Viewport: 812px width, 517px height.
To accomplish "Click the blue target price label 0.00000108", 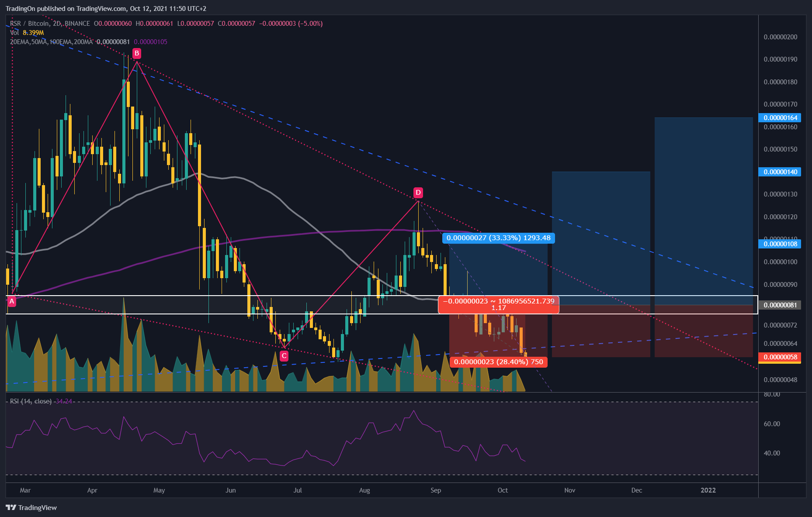I will tap(781, 244).
